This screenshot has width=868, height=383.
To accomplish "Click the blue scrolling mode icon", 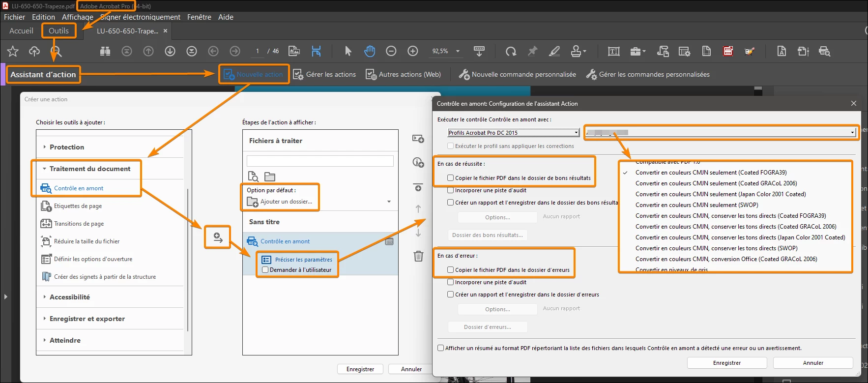I will pyautogui.click(x=316, y=51).
